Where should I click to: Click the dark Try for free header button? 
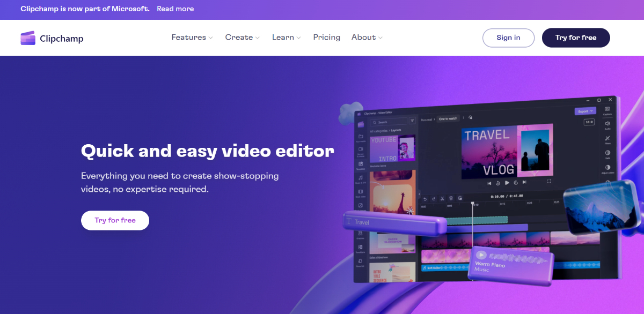[x=576, y=38]
